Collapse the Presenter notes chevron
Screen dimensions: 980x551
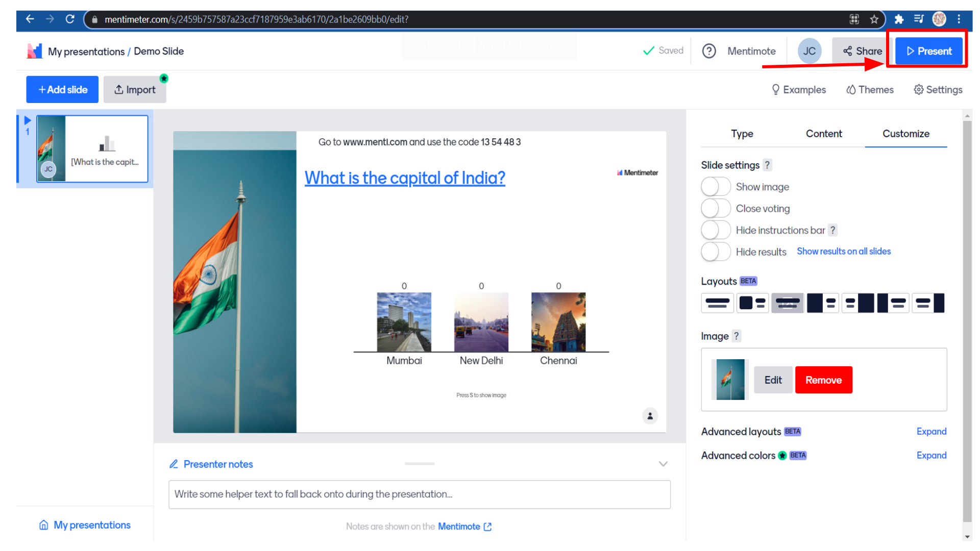point(663,464)
